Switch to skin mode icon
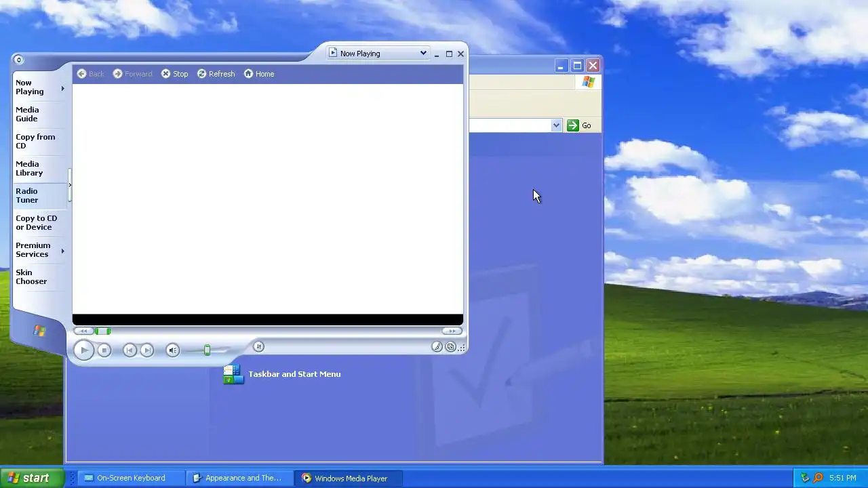This screenshot has width=868, height=488. click(x=450, y=347)
